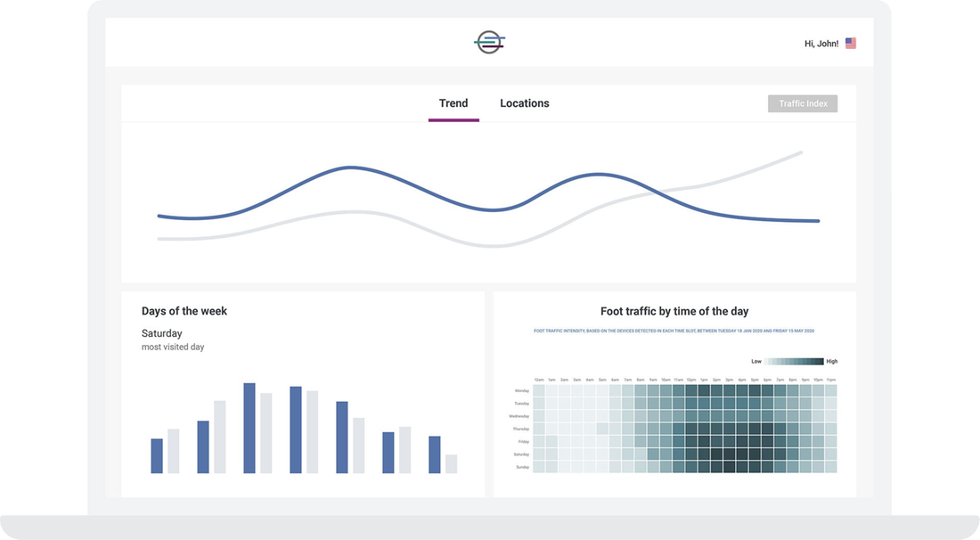Open the US flag language selector
Viewport: 980px width, 540px height.
849,42
